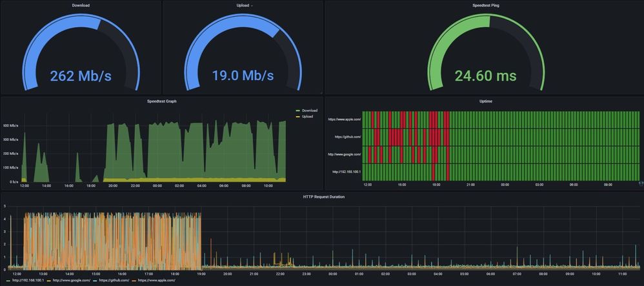
Task: Open the HTTP Request Duration panel title
Action: [x=324, y=197]
